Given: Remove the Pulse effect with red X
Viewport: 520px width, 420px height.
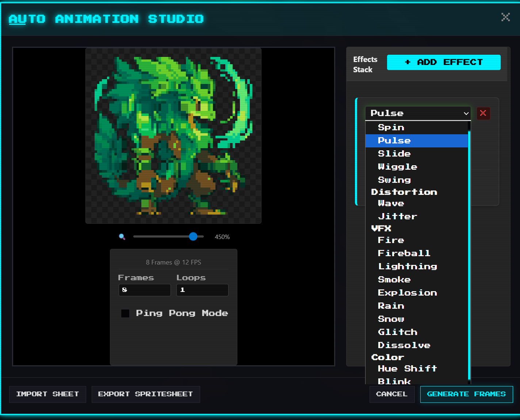Looking at the screenshot, I should pos(483,113).
